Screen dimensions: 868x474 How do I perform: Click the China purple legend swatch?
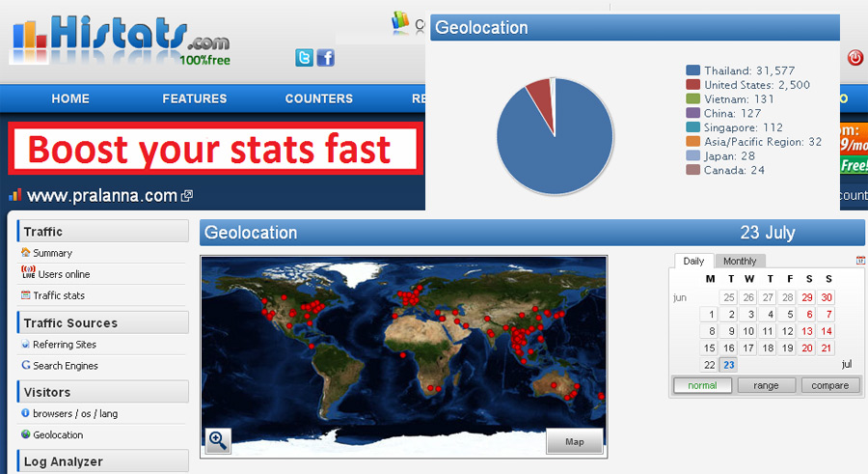693,113
